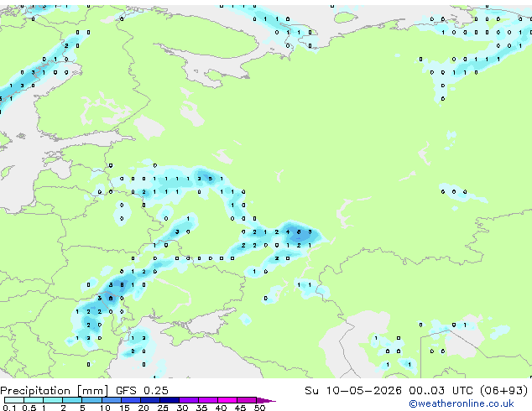Click the '(06+93)' forecast run text
Viewport: 532px width, 411px height.
point(503,391)
